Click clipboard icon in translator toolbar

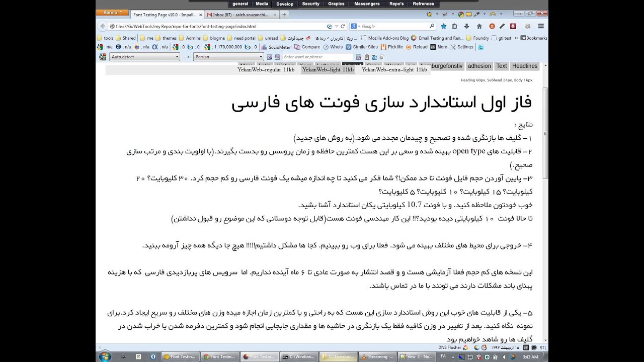pyautogui.click(x=367, y=57)
